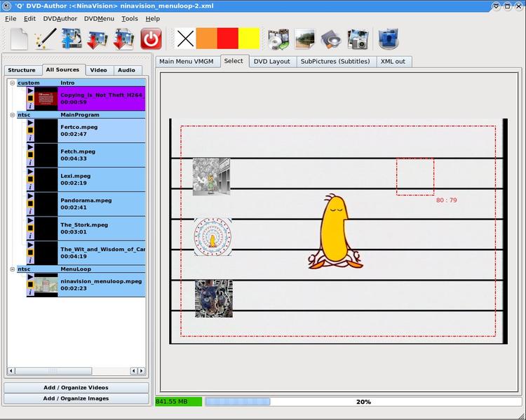Collapse the ntsc MenuLoop group
This screenshot has width=526, height=420.
pos(13,269)
